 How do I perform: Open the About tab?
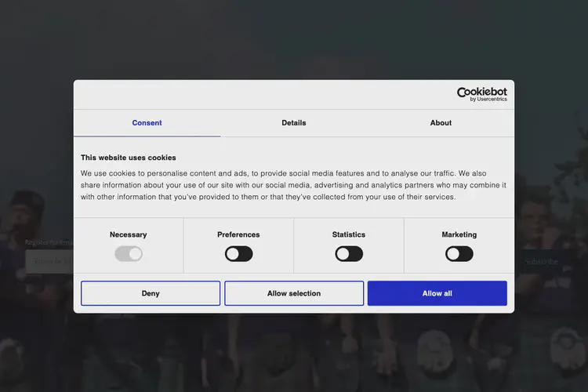(441, 123)
